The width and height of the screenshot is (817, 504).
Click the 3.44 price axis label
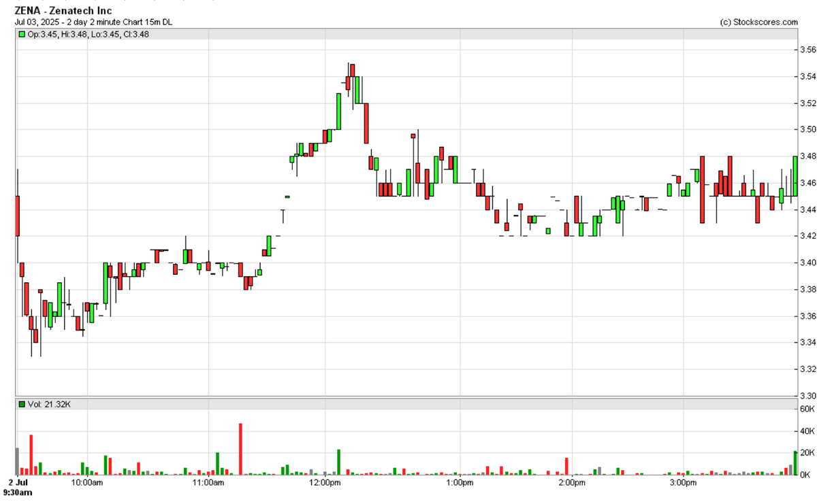[807, 209]
